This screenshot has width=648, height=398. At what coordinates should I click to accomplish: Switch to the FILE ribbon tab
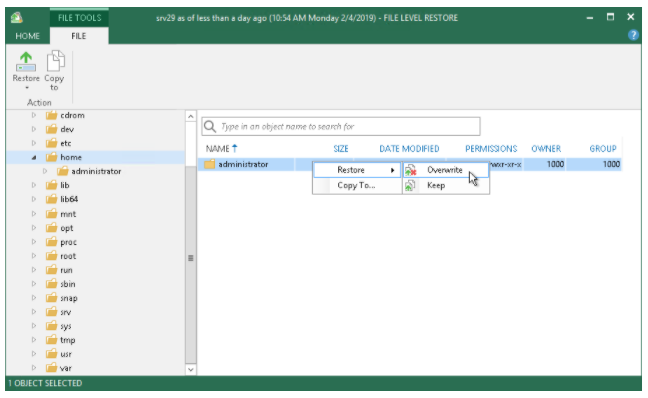click(79, 36)
